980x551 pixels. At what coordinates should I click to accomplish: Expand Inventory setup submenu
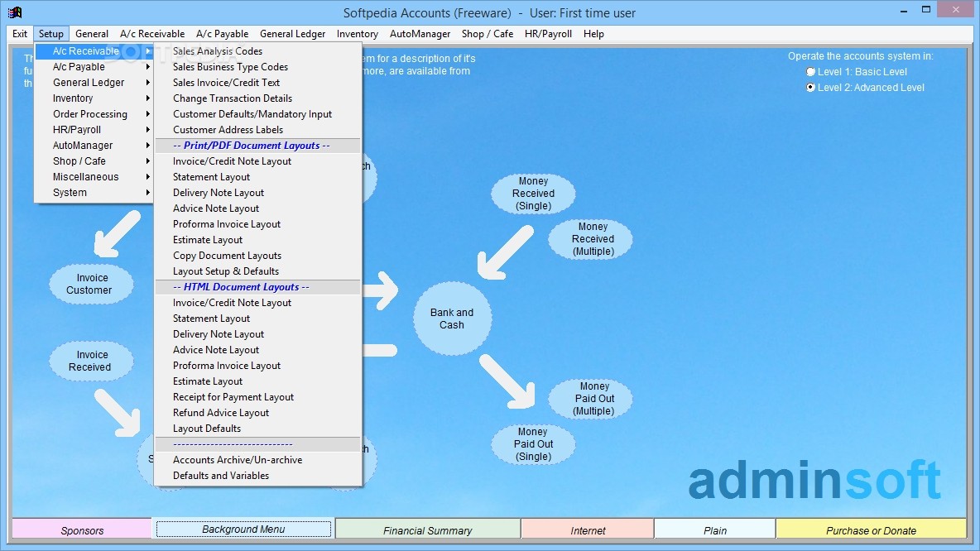pos(94,98)
